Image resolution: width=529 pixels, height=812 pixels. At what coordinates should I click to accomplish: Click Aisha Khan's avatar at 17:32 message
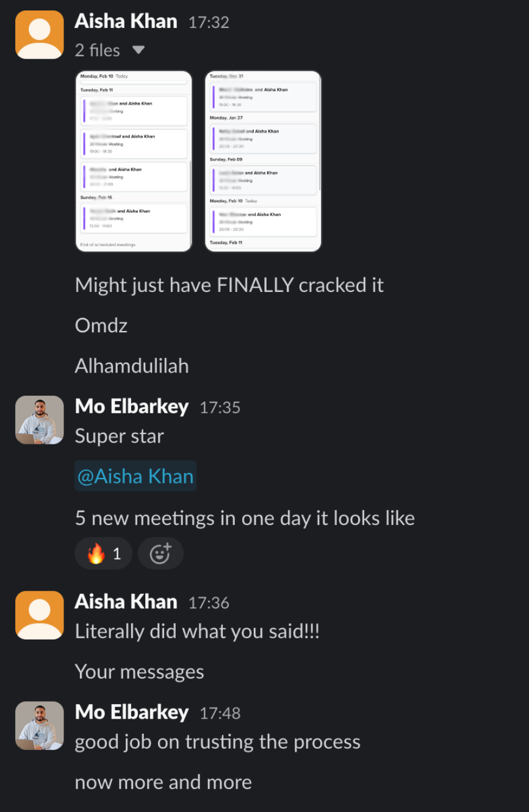[x=40, y=35]
